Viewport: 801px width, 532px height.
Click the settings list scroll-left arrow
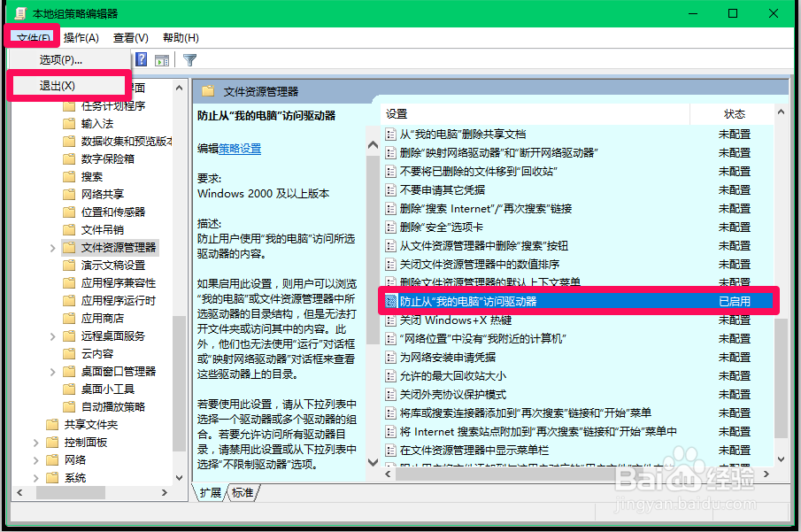point(388,474)
